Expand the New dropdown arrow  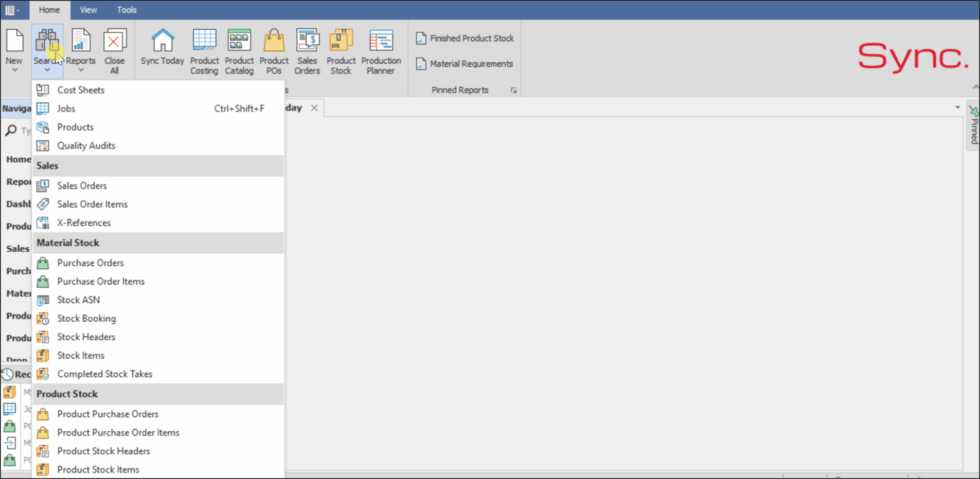14,70
